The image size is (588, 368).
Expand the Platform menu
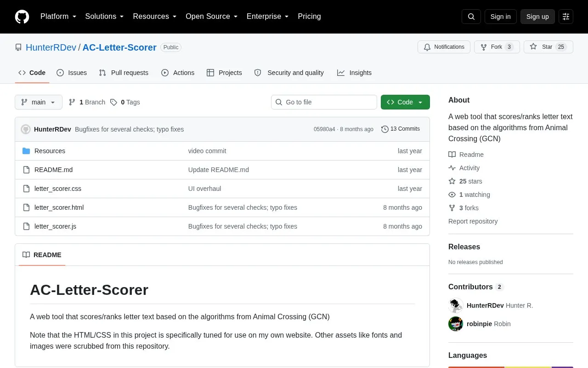tap(58, 17)
